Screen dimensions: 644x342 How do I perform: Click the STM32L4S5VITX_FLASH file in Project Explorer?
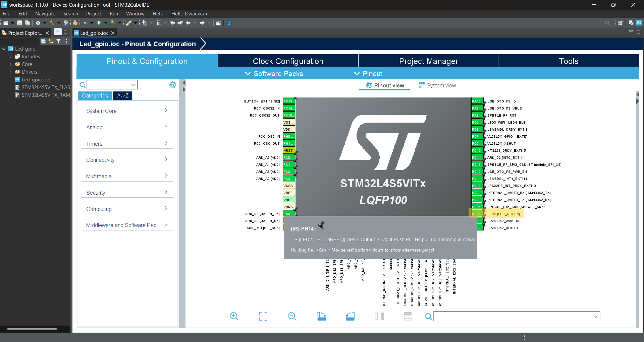point(46,87)
